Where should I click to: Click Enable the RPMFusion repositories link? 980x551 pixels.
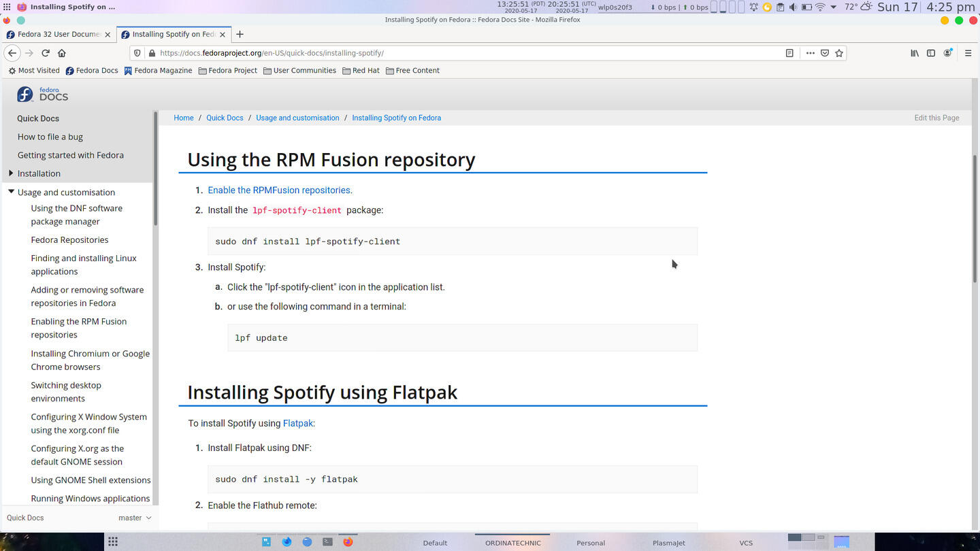click(279, 190)
